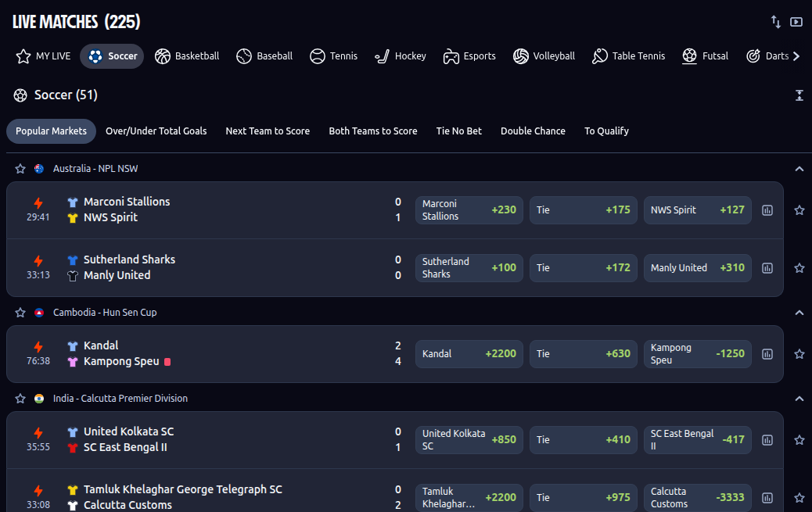The height and width of the screenshot is (512, 812).
Task: Open the Hockey live matches tab
Action: coord(401,56)
